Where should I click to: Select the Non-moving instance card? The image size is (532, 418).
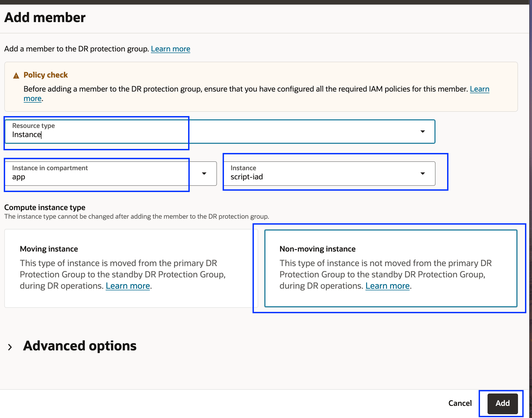point(391,268)
